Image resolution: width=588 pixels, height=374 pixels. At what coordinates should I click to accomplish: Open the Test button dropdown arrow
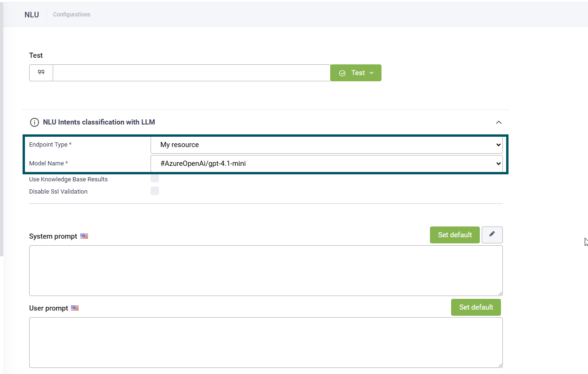click(372, 73)
